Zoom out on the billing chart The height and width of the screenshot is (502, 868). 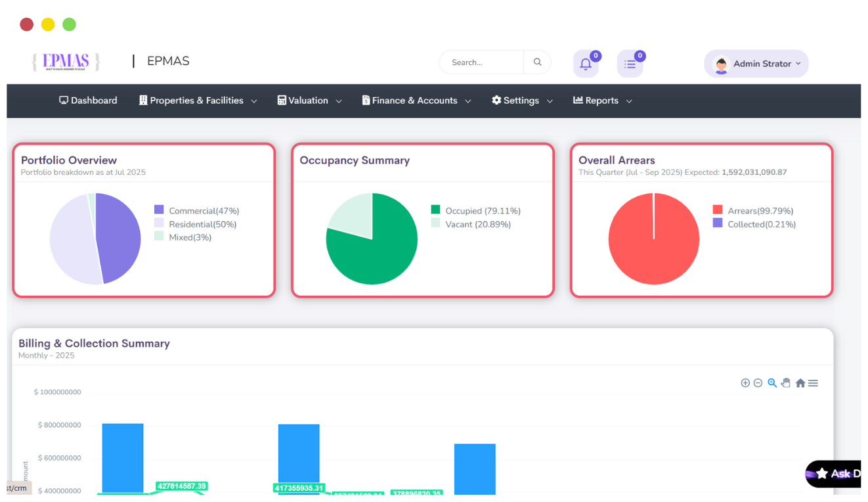click(x=758, y=383)
